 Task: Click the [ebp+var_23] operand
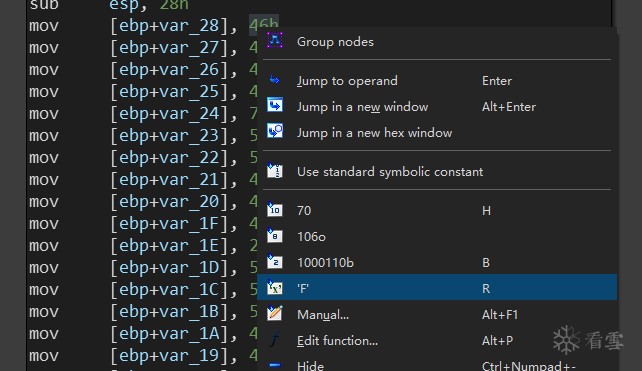168,136
